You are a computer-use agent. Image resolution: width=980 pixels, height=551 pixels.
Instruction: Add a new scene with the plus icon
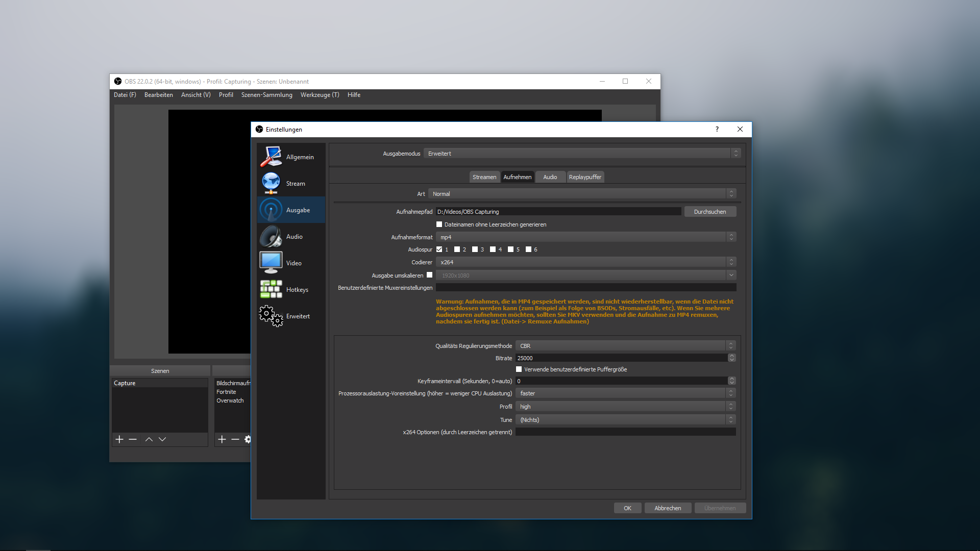tap(119, 439)
